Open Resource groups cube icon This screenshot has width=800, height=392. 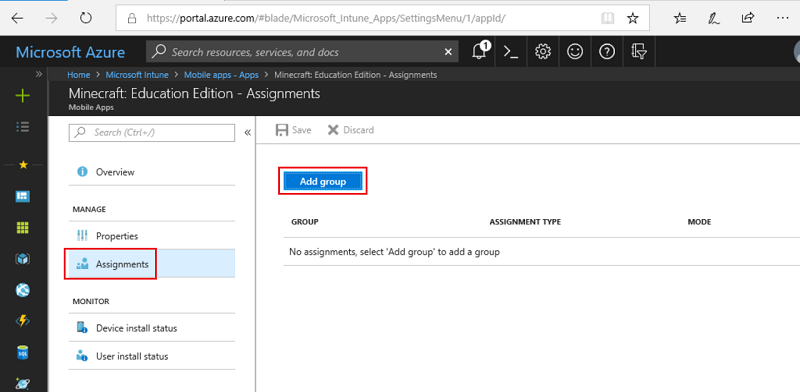(x=23, y=259)
